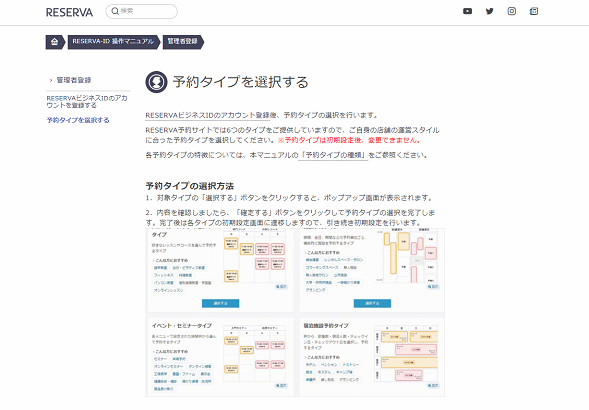Select sidebar item 予約タイプを選択する

(78, 120)
